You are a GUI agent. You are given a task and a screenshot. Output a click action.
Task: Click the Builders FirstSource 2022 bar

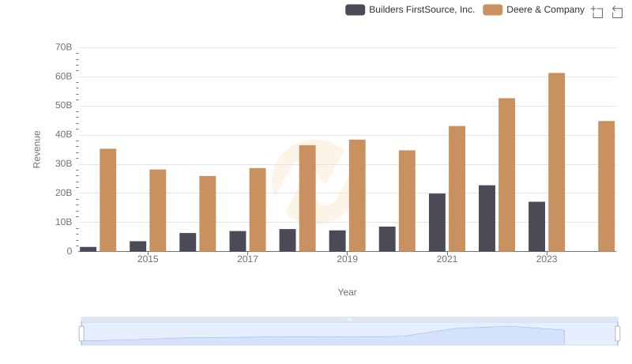point(487,219)
